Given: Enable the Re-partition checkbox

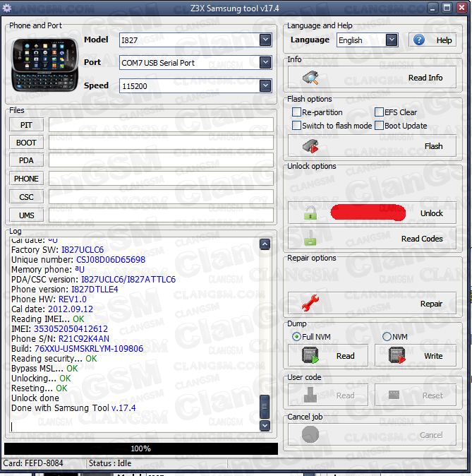Looking at the screenshot, I should (296, 112).
